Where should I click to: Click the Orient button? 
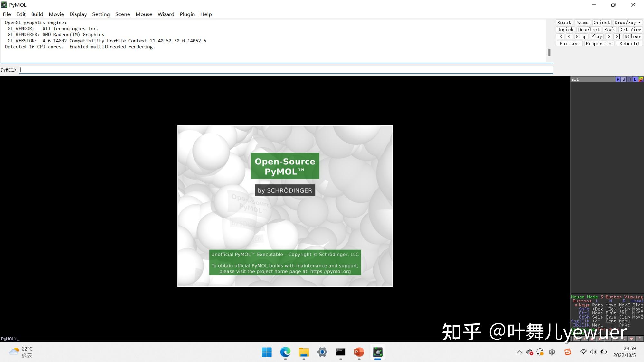(601, 23)
